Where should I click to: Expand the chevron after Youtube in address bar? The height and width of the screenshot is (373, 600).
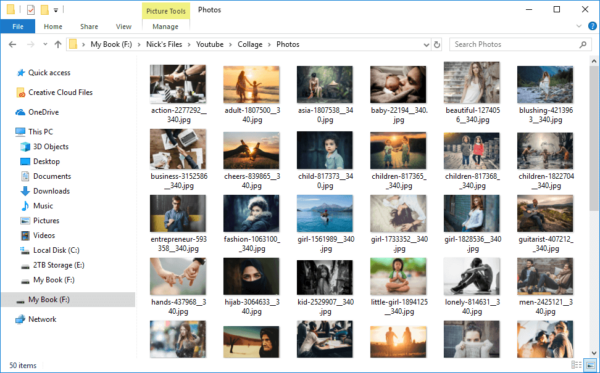click(230, 45)
